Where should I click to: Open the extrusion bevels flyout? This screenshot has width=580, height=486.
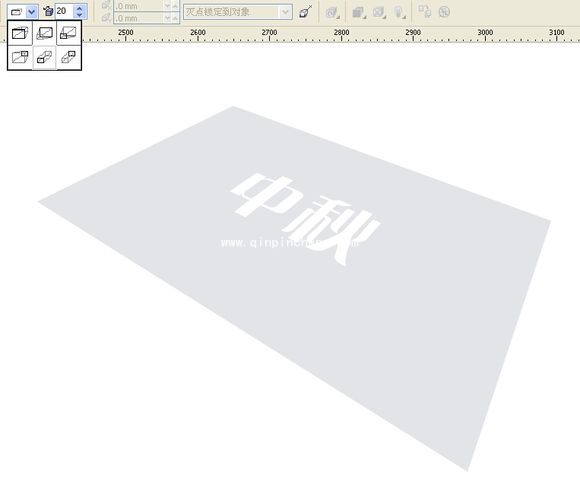379,13
